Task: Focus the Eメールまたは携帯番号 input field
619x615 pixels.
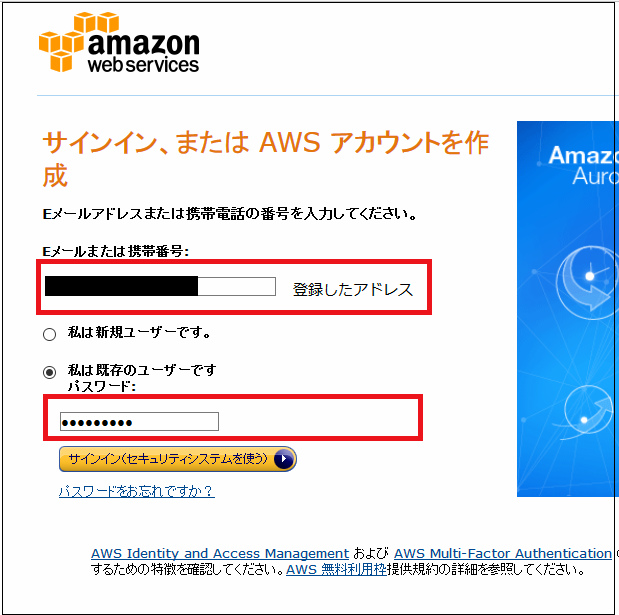Action: [160, 286]
